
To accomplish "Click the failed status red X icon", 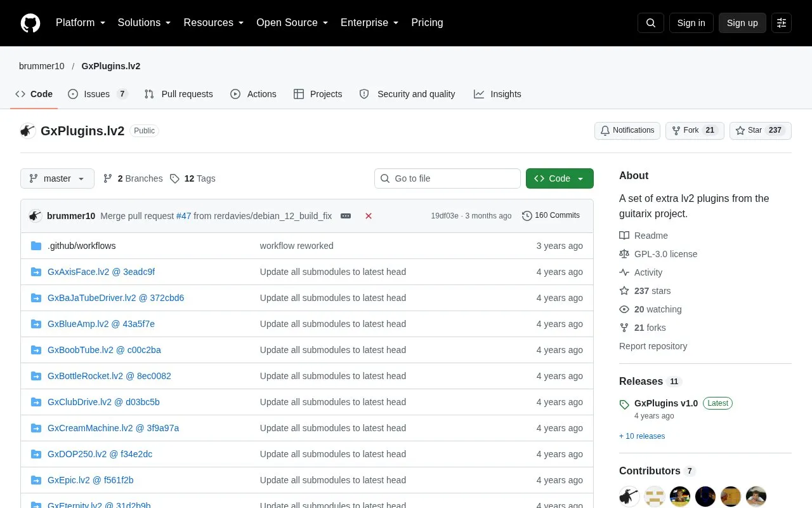I will (x=369, y=216).
